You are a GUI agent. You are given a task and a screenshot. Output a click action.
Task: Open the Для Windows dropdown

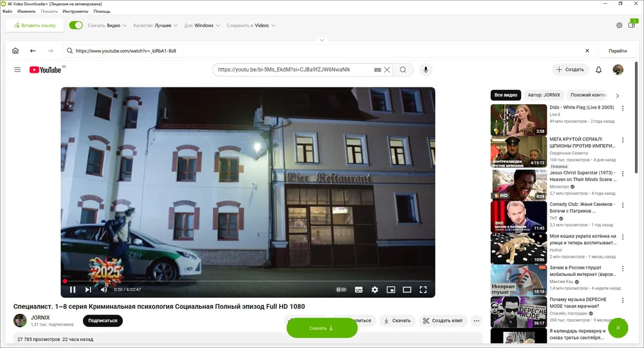202,26
